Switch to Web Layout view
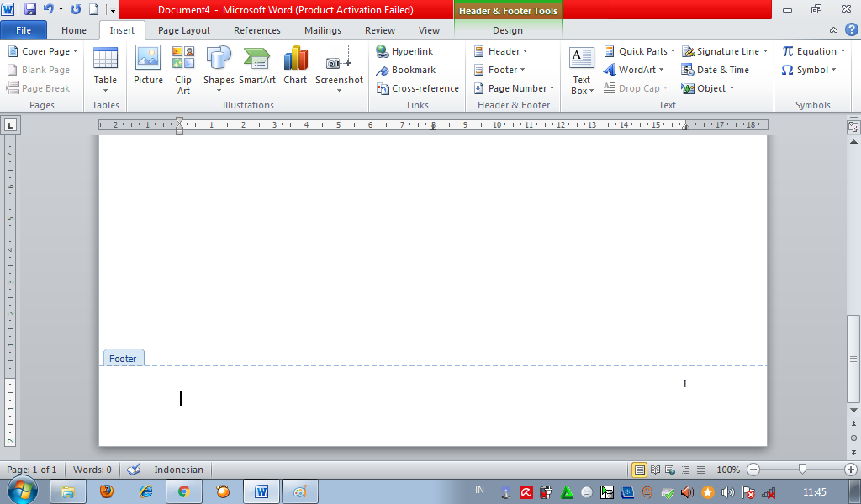Screen dimensions: 861x504 coord(670,470)
